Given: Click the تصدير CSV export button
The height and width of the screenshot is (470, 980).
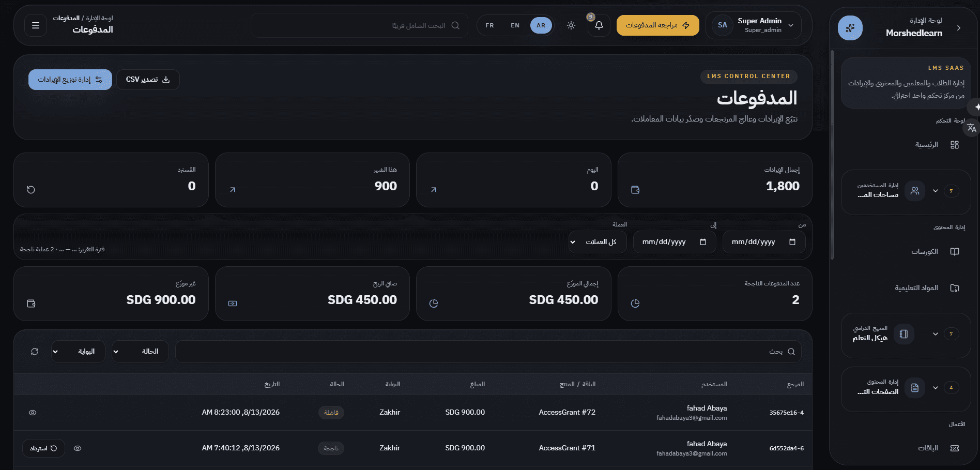Looking at the screenshot, I should tap(148, 80).
